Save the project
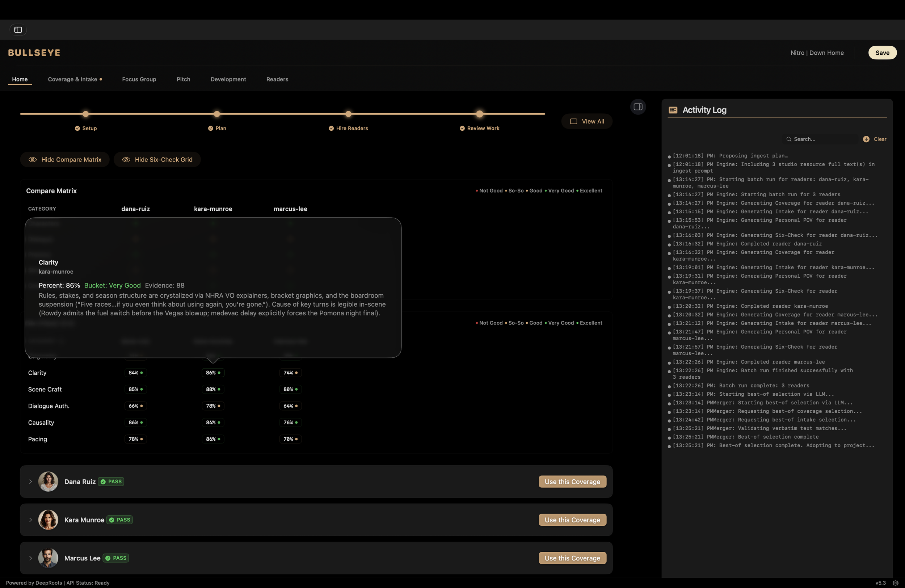905x588 pixels. (x=882, y=52)
